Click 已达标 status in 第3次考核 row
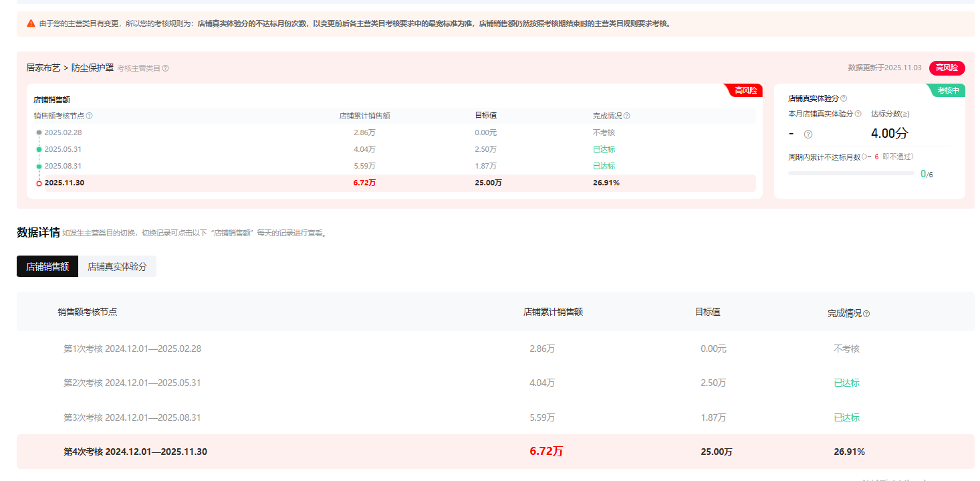 (x=846, y=417)
